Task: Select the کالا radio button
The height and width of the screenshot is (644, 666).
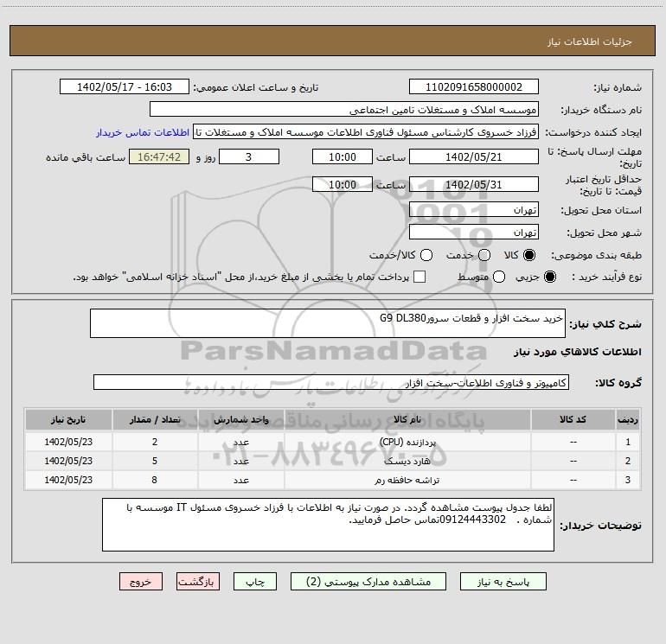Action: click(529, 255)
